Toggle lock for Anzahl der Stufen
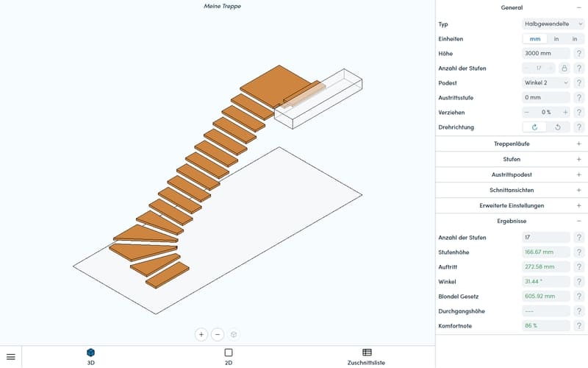This screenshot has width=588, height=368. tap(564, 68)
